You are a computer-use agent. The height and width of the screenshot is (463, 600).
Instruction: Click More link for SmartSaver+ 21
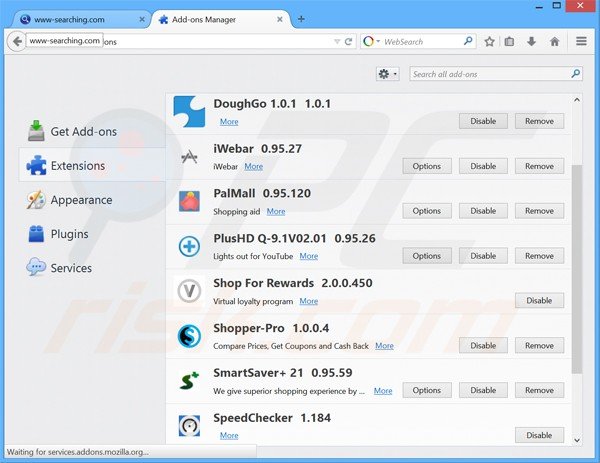pos(383,391)
